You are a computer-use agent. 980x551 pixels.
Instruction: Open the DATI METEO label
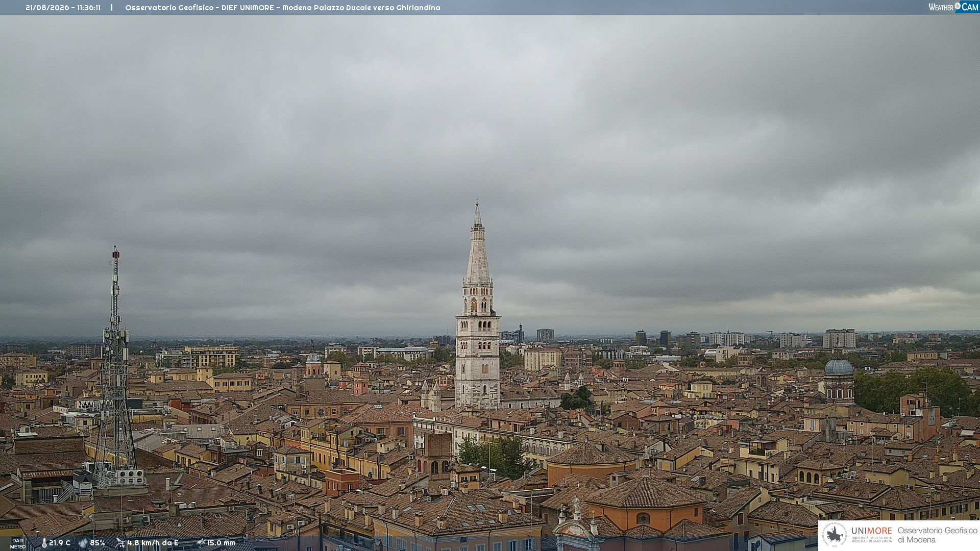click(18, 543)
